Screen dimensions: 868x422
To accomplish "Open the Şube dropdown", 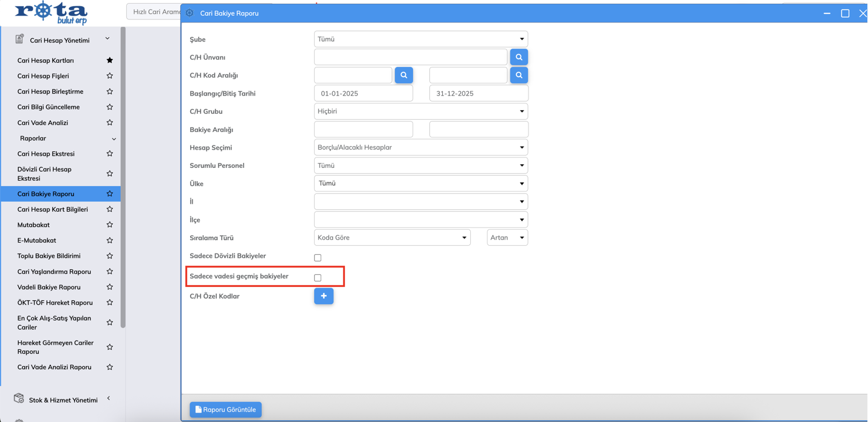I will pos(420,39).
